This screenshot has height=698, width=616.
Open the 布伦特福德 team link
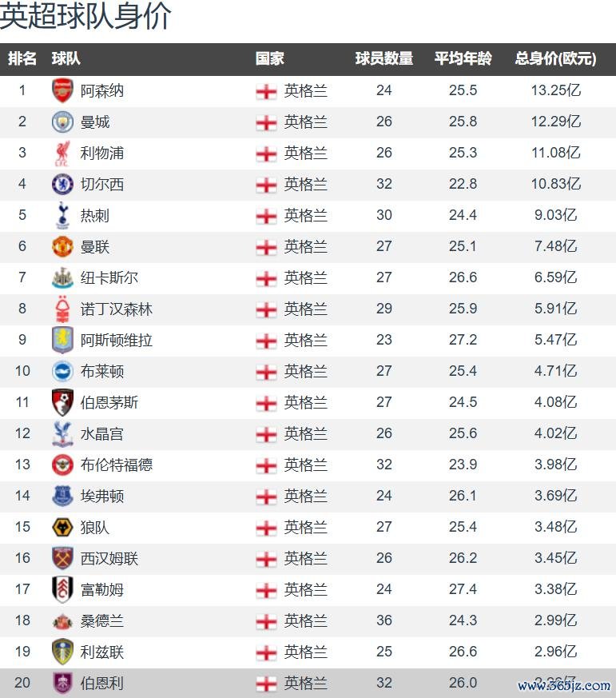(x=117, y=465)
